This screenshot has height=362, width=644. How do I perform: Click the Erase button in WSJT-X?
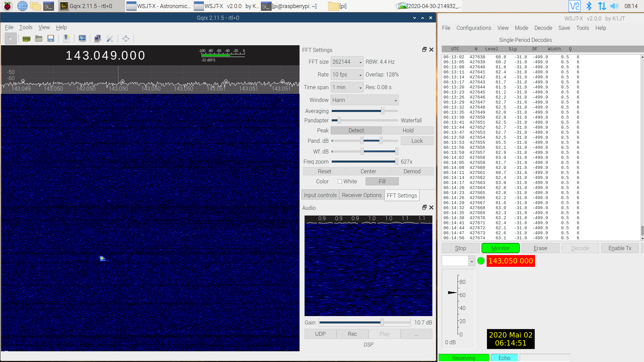[x=540, y=248]
